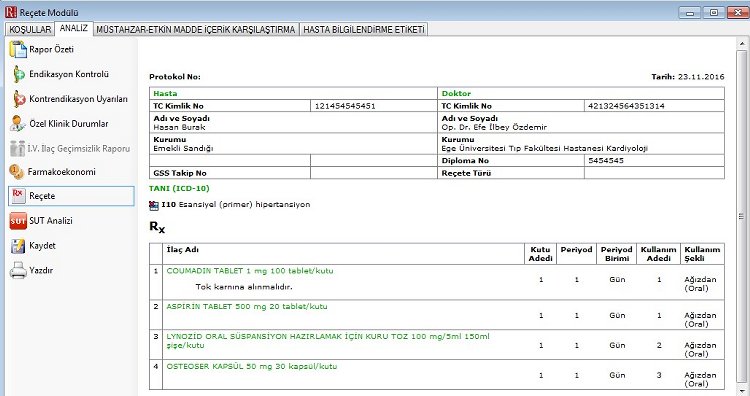The image size is (750, 396).
Task: Open the SUT Analizi label
Action: 51,220
